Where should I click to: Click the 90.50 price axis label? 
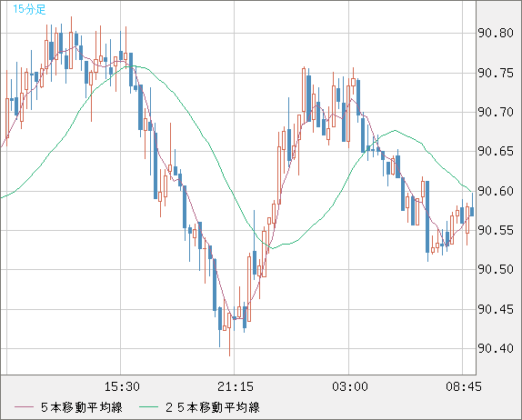pyautogui.click(x=496, y=269)
